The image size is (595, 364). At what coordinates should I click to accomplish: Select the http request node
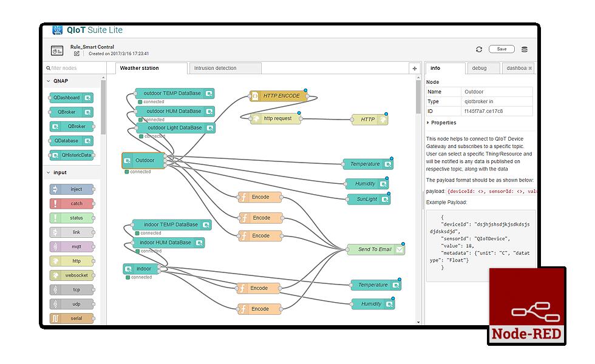coord(276,119)
